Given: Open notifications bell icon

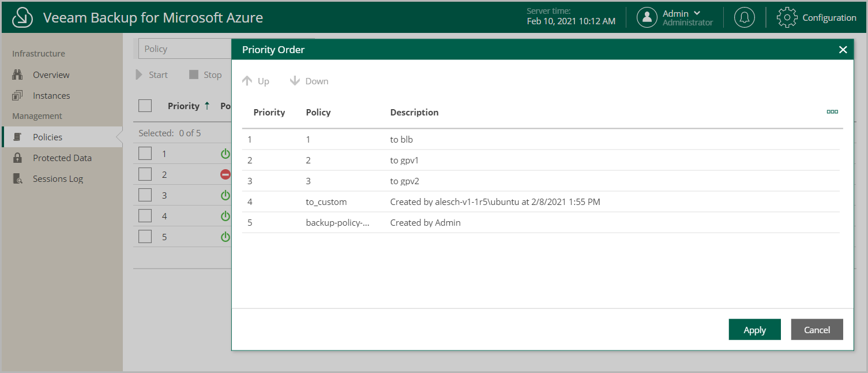Looking at the screenshot, I should point(745,17).
